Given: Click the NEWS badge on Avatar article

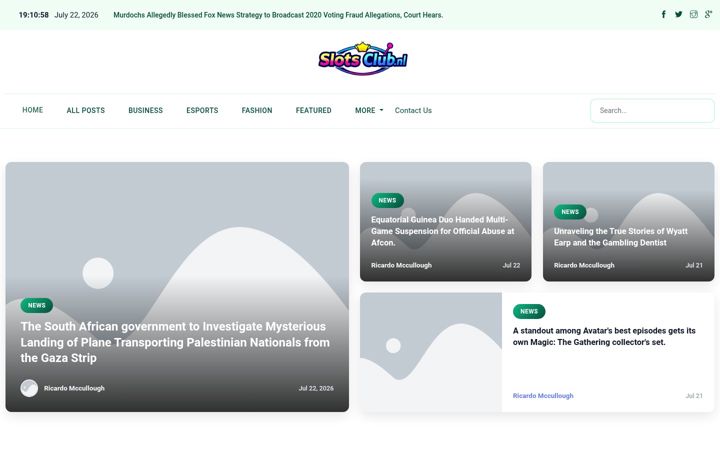Looking at the screenshot, I should (529, 311).
